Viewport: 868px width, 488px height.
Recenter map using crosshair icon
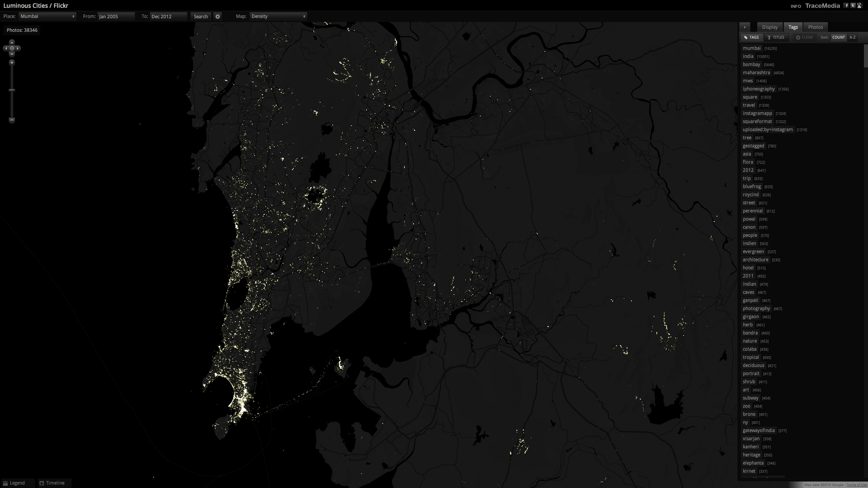(x=12, y=48)
